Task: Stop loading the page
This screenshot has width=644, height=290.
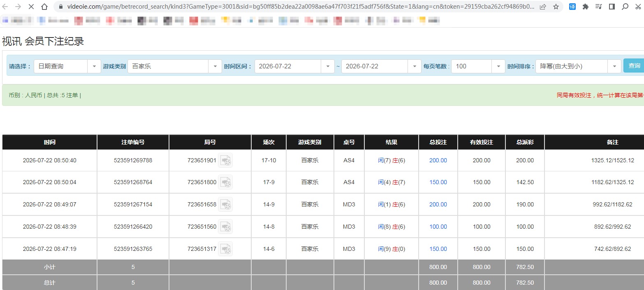Action: 32,7
